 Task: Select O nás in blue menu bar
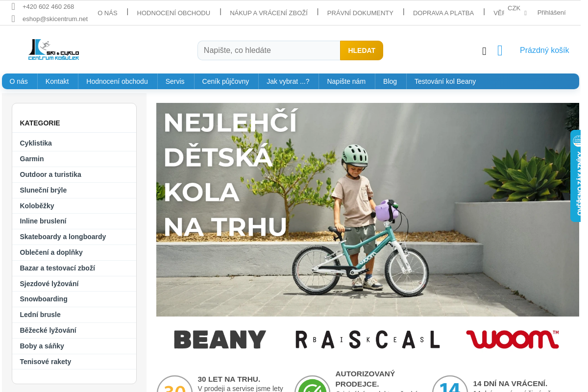(19, 81)
